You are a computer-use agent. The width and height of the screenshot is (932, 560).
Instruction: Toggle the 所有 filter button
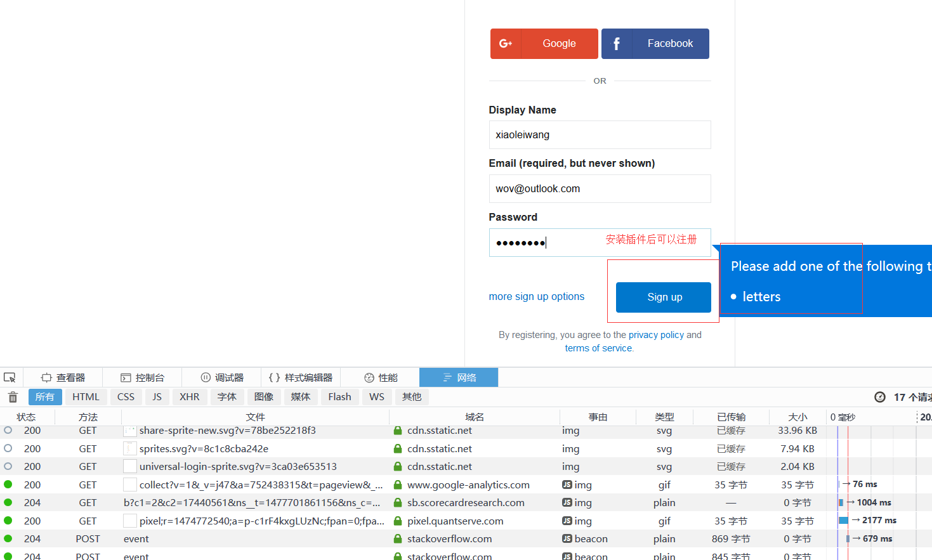point(45,397)
